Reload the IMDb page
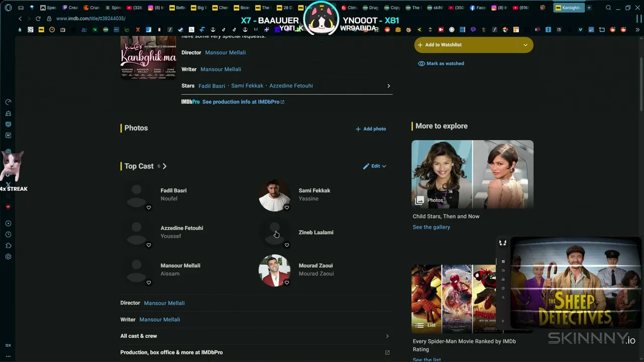The height and width of the screenshot is (362, 644). click(x=38, y=19)
